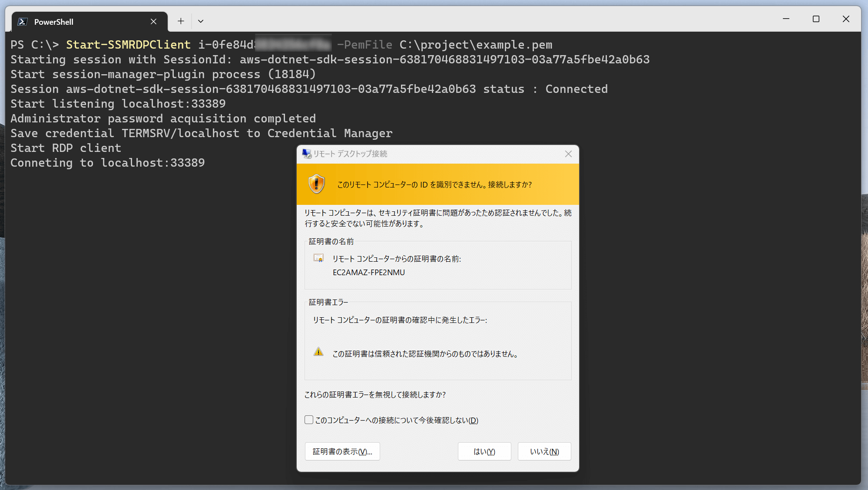Viewport: 868px width, 490px height.
Task: Click はい (Yes) to connect
Action: [x=484, y=451]
